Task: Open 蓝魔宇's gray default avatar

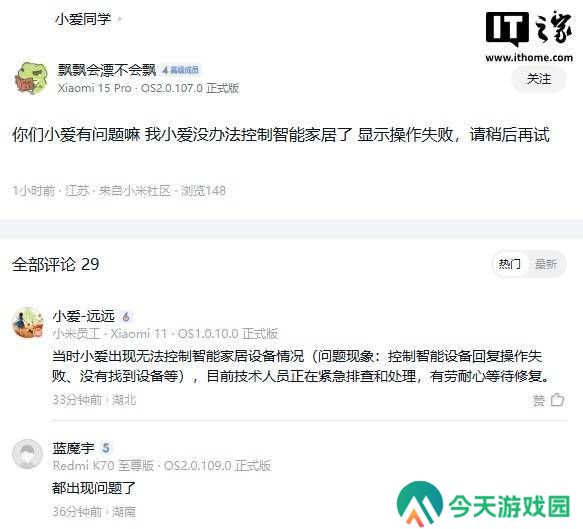Action: 28,454
